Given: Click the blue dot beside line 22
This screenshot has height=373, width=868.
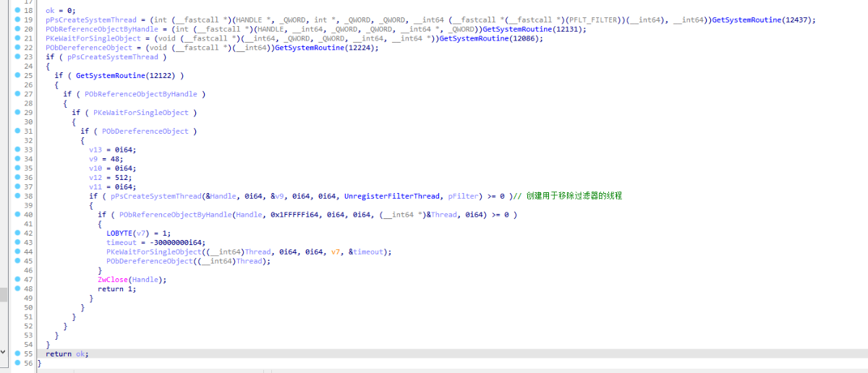Looking at the screenshot, I should (17, 48).
